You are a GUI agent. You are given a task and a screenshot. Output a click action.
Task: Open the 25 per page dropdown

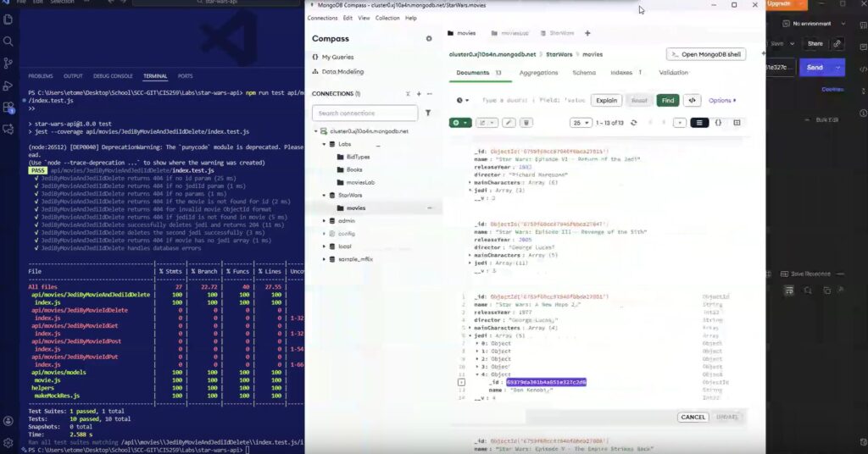coord(581,123)
